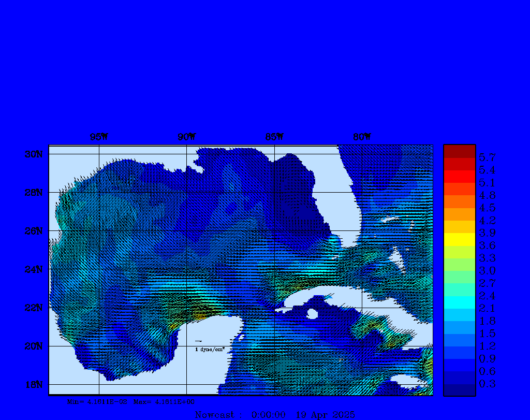The height and width of the screenshot is (420, 530).
Task: Click the Min/Max values text below map
Action: (x=131, y=401)
